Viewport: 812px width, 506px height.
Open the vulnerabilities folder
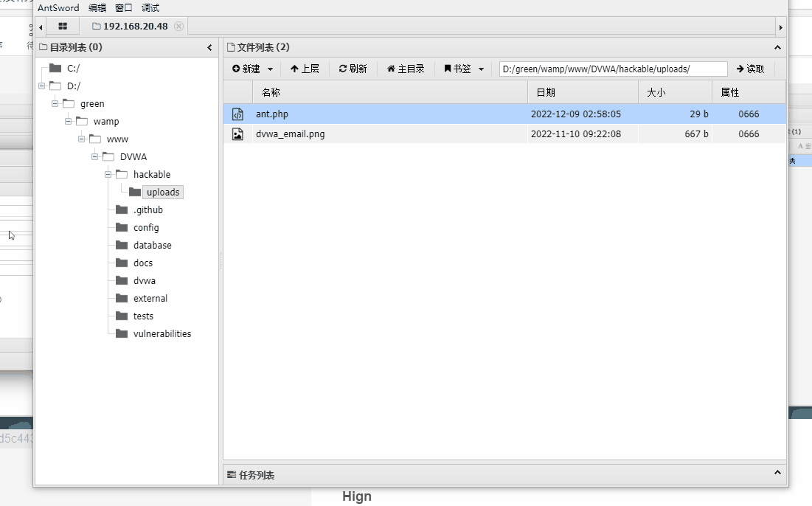(x=162, y=334)
